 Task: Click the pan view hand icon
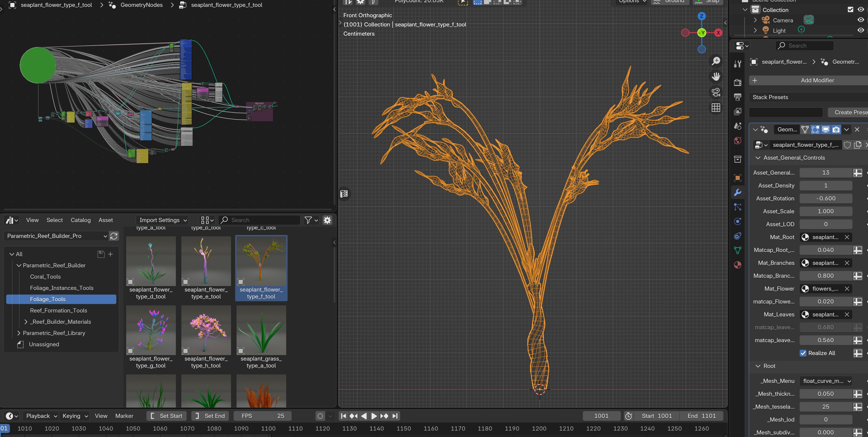[x=716, y=77]
